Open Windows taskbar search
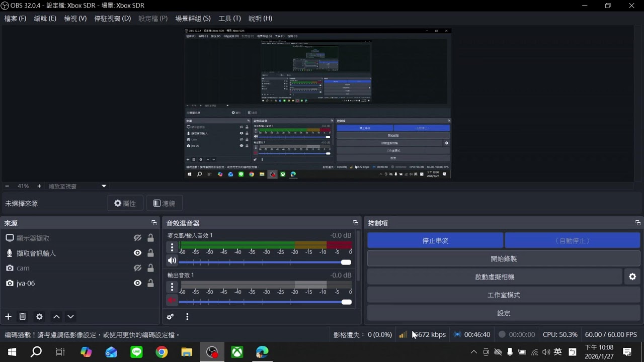 coord(36,352)
